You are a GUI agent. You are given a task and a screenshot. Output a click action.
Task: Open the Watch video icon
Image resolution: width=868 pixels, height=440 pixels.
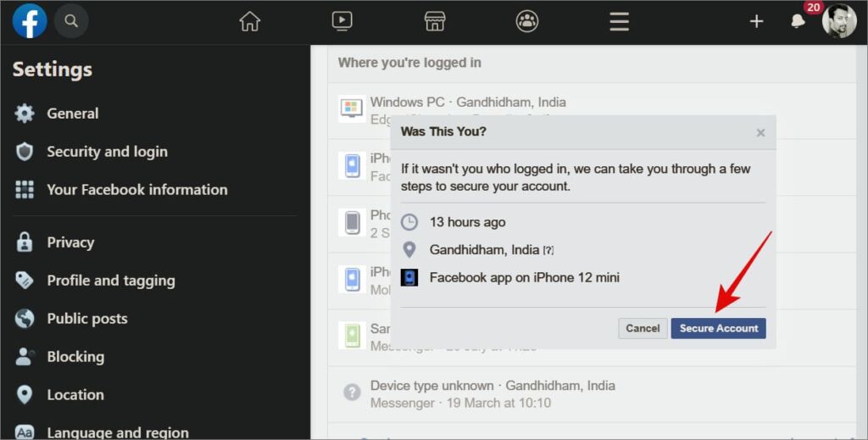pyautogui.click(x=342, y=21)
